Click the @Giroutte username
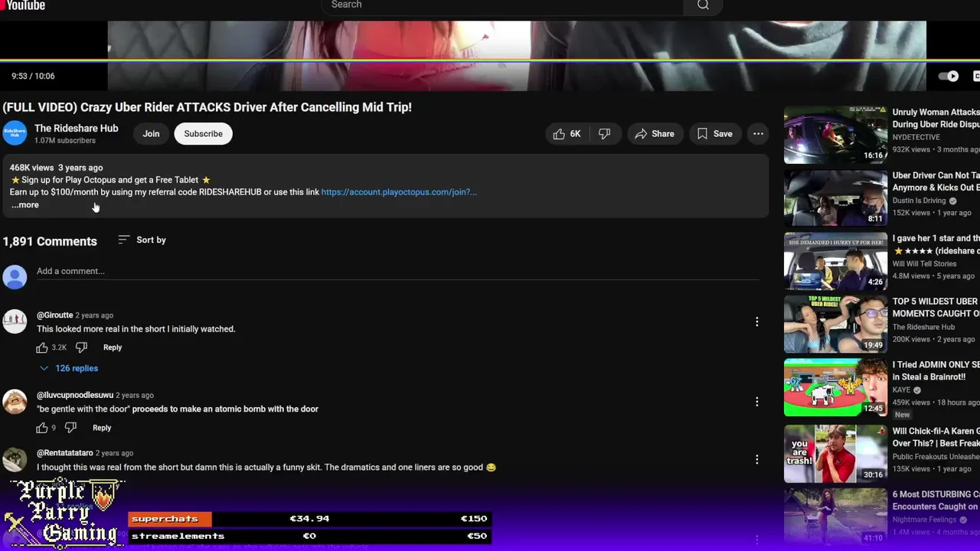980x551 pixels. (55, 315)
